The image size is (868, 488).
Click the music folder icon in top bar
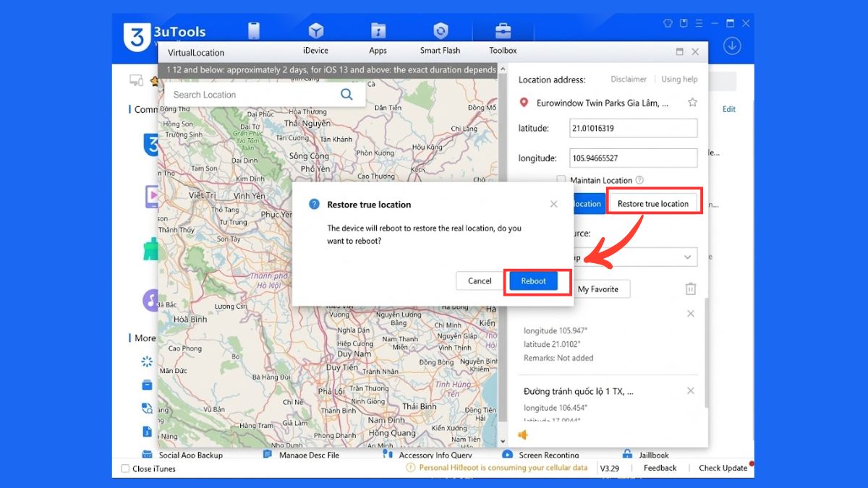(378, 30)
